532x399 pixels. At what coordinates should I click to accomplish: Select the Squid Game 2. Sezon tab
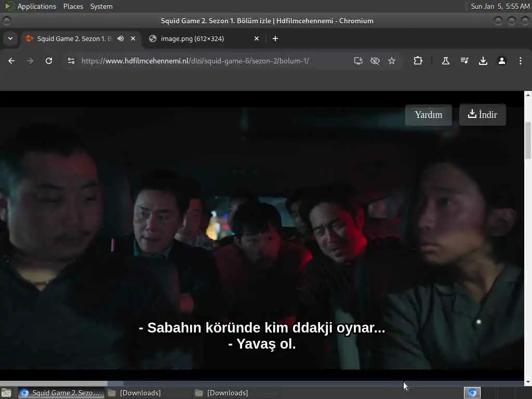(74, 38)
